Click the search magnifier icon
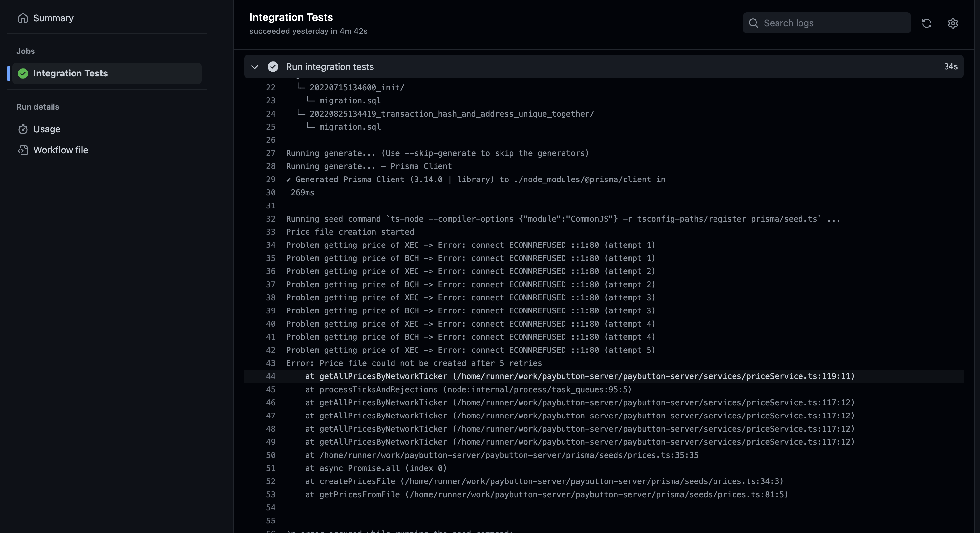Viewport: 980px width, 533px height. [753, 23]
